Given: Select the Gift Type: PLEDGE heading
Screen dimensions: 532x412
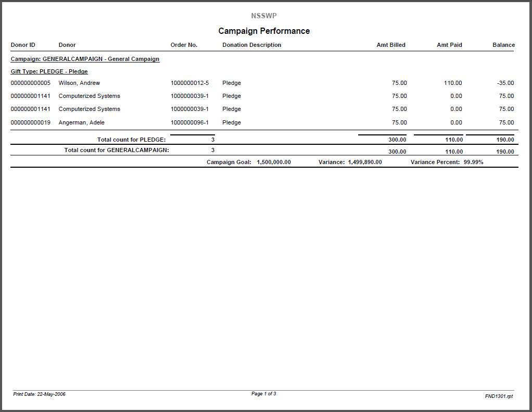Looking at the screenshot, I should [x=49, y=71].
